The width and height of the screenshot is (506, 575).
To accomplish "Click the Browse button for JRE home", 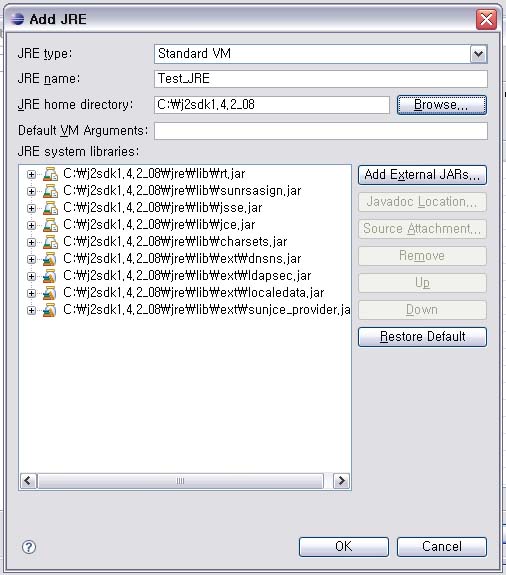I will tap(442, 105).
